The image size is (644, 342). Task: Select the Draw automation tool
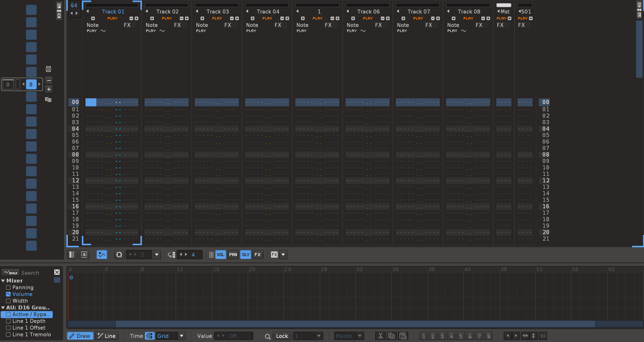[79, 336]
